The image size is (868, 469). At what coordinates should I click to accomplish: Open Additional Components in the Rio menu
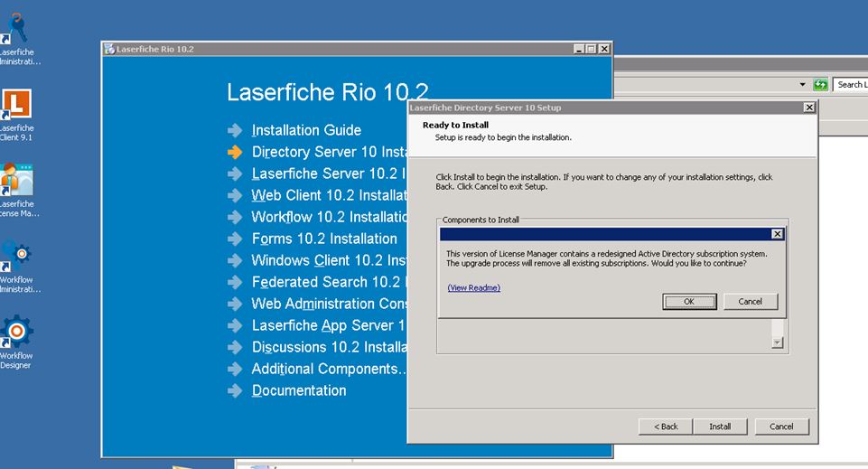point(329,369)
